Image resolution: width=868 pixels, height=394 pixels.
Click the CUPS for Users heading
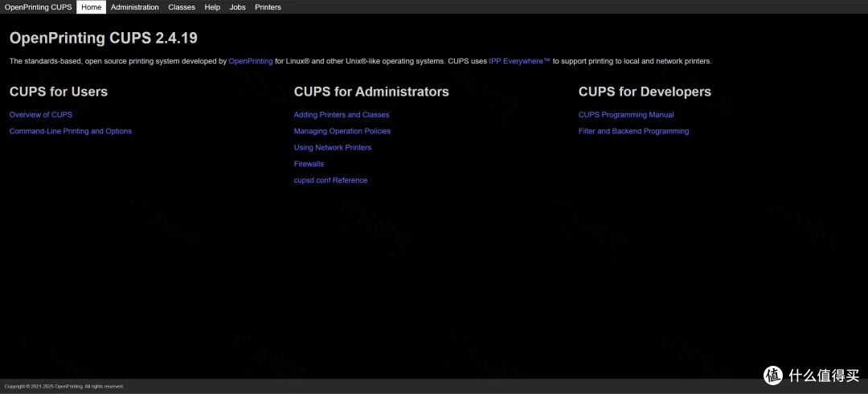(x=59, y=92)
